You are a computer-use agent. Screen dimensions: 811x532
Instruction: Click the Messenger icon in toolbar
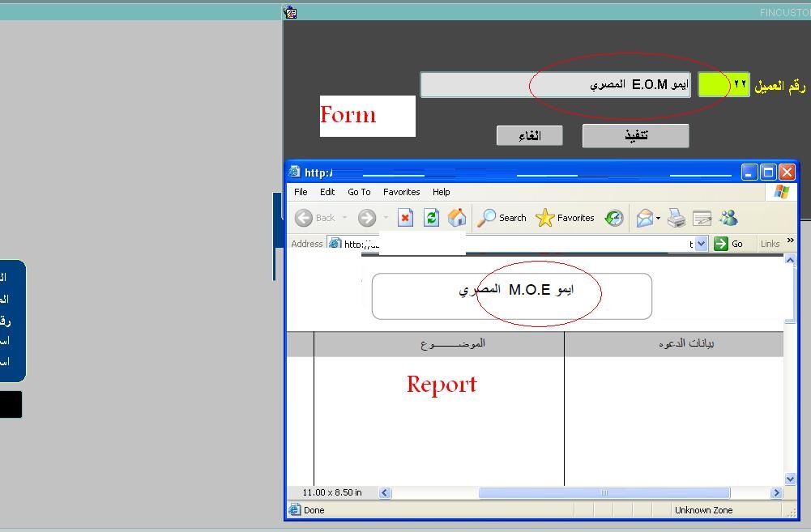click(728, 218)
